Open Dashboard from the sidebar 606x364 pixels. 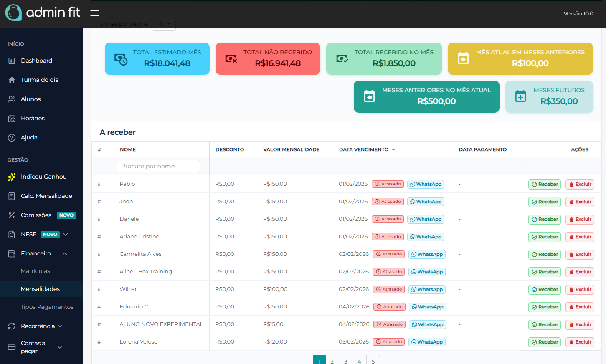pyautogui.click(x=36, y=61)
